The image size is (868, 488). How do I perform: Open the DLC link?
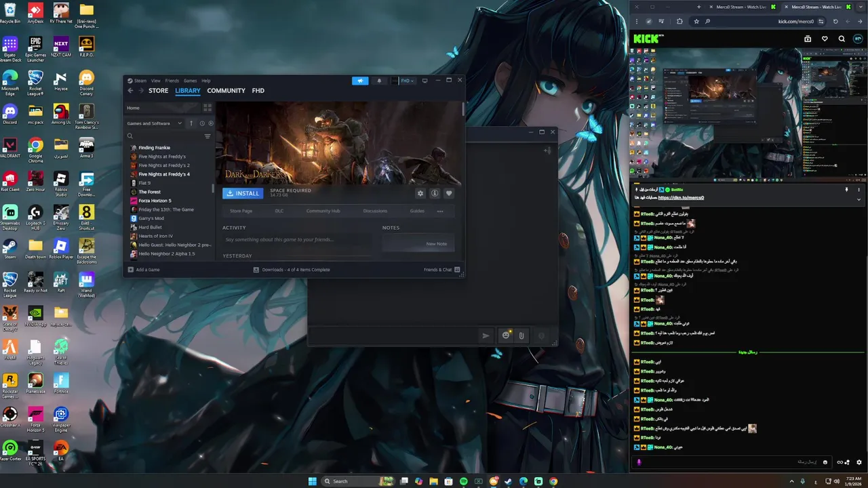pos(279,211)
